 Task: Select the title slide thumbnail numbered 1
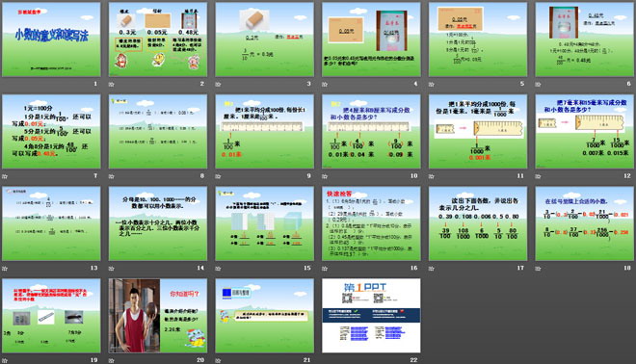coord(51,39)
